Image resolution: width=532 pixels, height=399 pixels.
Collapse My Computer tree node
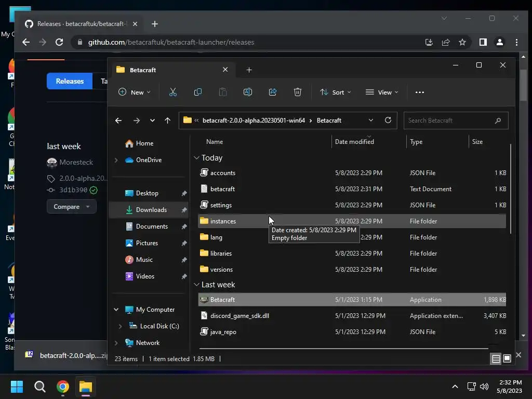(116, 310)
